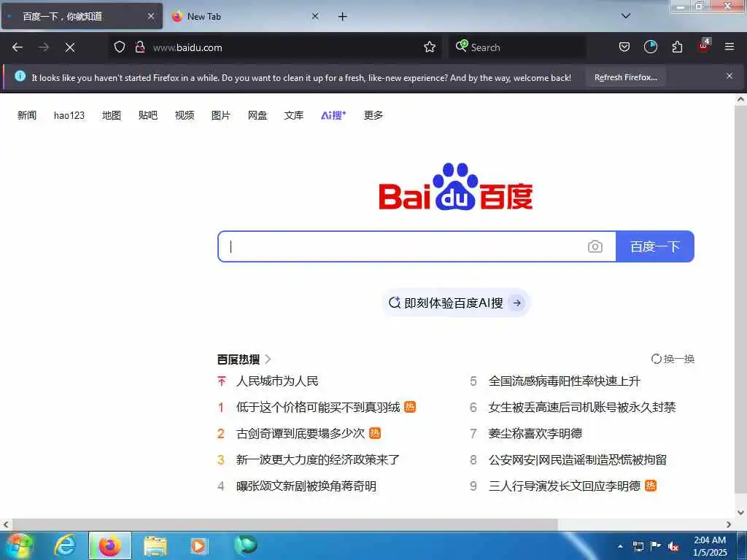
Task: Bookmark this page with the star icon
Action: click(x=430, y=47)
